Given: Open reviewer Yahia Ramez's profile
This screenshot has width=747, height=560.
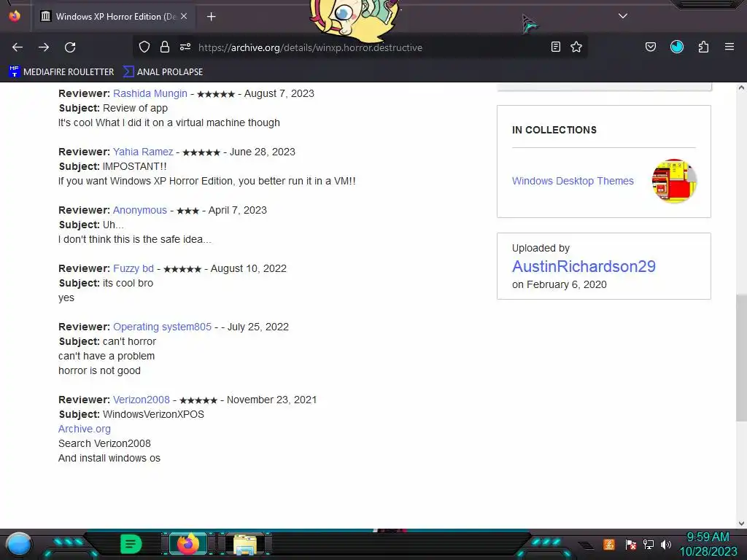Looking at the screenshot, I should tap(143, 152).
